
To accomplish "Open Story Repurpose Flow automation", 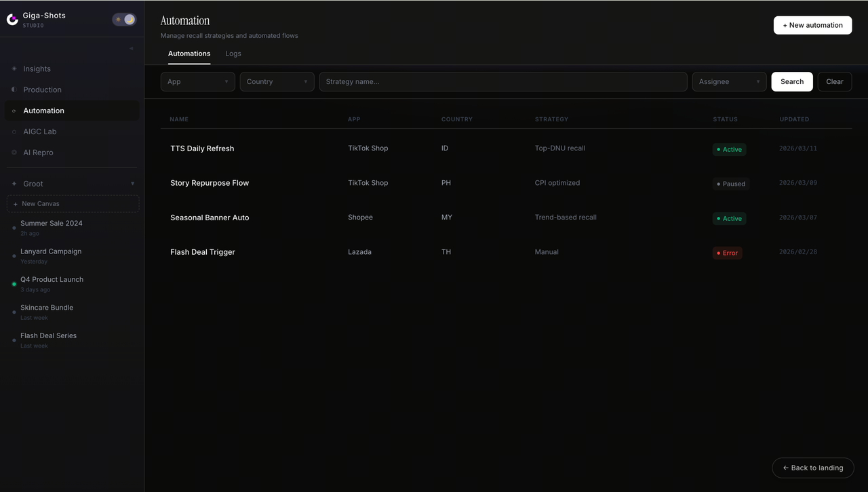I will click(210, 183).
